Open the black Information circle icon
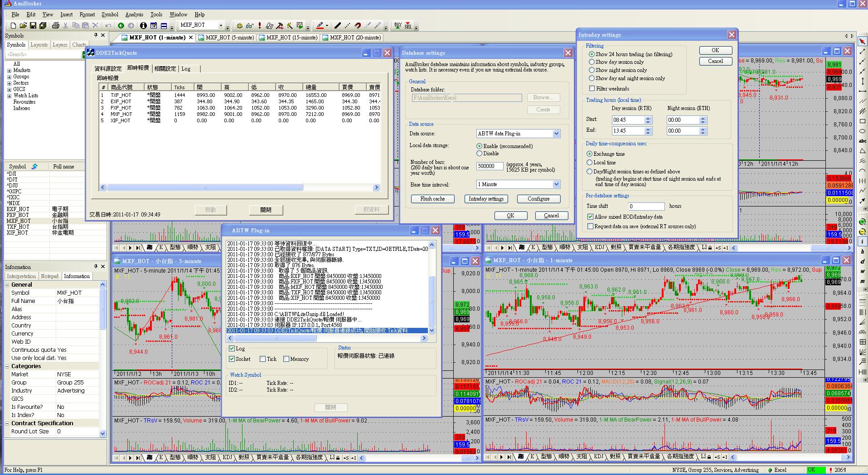Screen dimensions: 868x475 [x=143, y=25]
